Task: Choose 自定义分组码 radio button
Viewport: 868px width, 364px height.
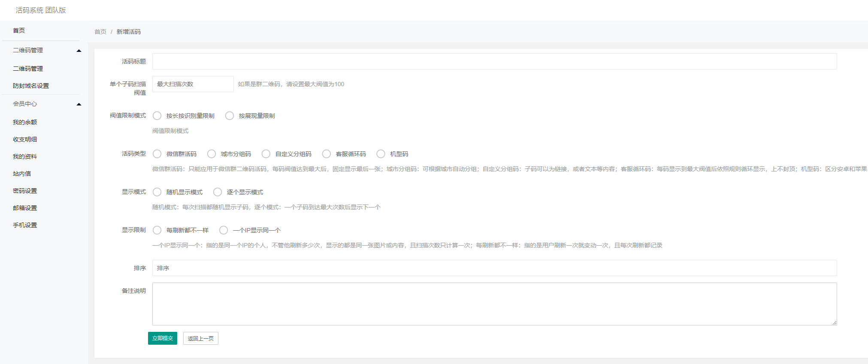Action: [x=266, y=154]
